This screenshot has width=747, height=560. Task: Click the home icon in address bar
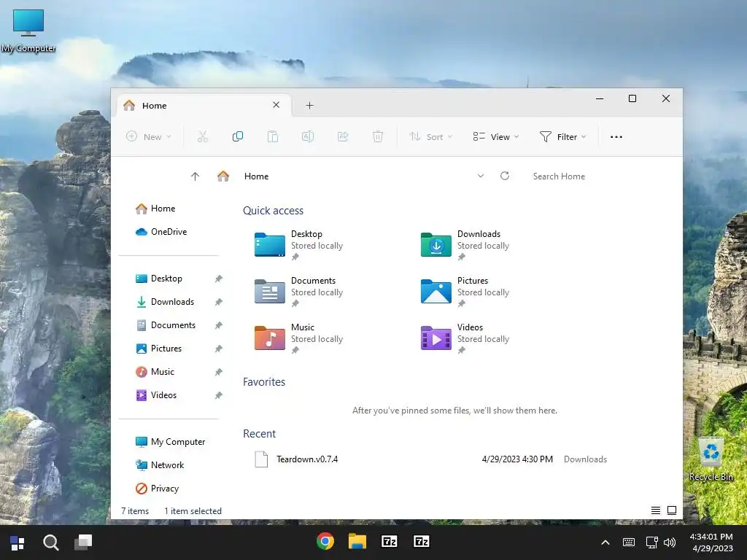223,176
